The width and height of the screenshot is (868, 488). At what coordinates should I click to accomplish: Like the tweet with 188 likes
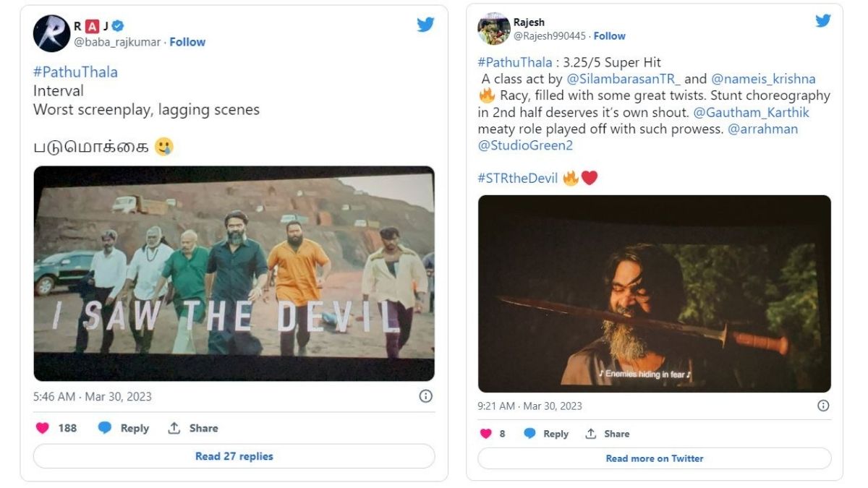pos(43,428)
